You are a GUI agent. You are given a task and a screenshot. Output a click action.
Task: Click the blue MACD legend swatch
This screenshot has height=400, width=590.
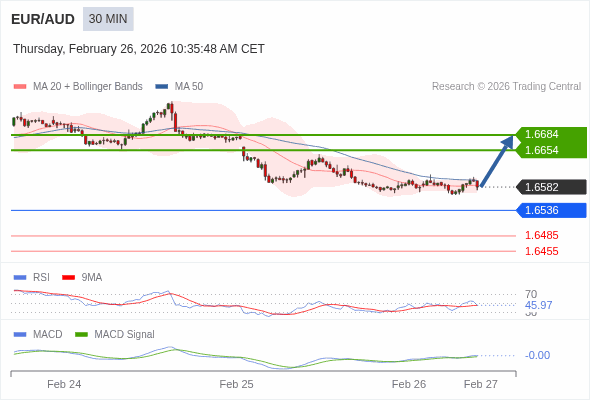[x=20, y=335]
